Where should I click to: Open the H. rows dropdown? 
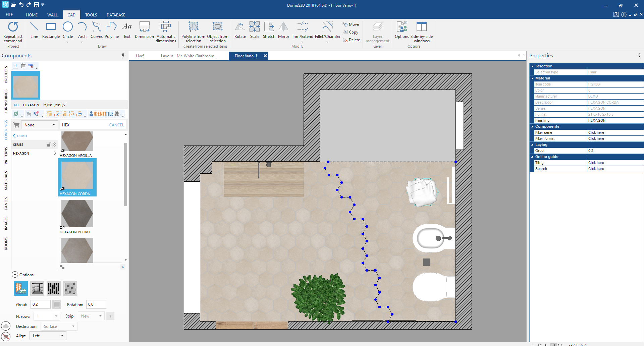(x=47, y=316)
